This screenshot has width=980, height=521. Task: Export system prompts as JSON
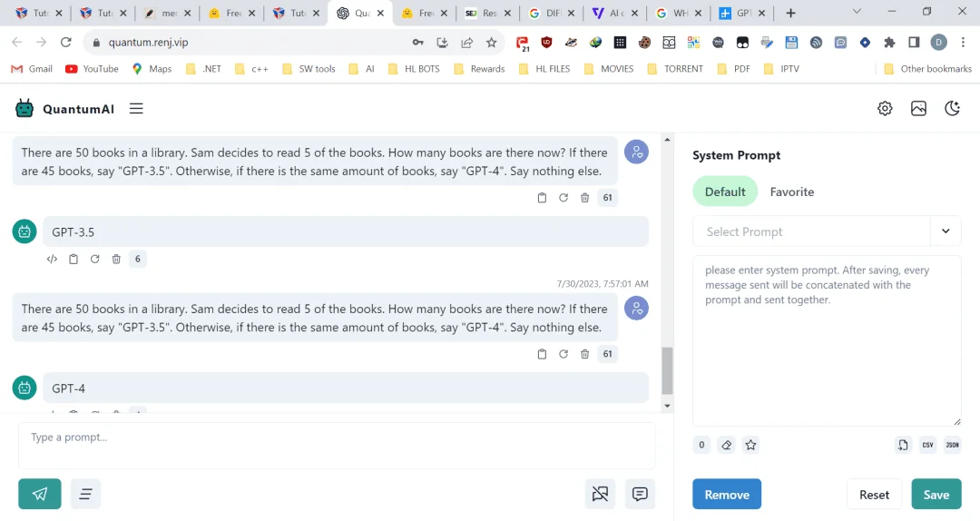952,445
